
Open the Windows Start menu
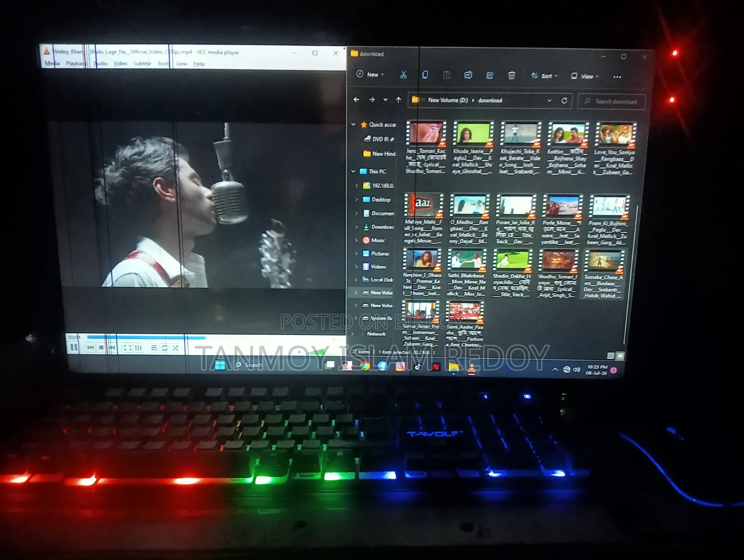click(x=220, y=365)
